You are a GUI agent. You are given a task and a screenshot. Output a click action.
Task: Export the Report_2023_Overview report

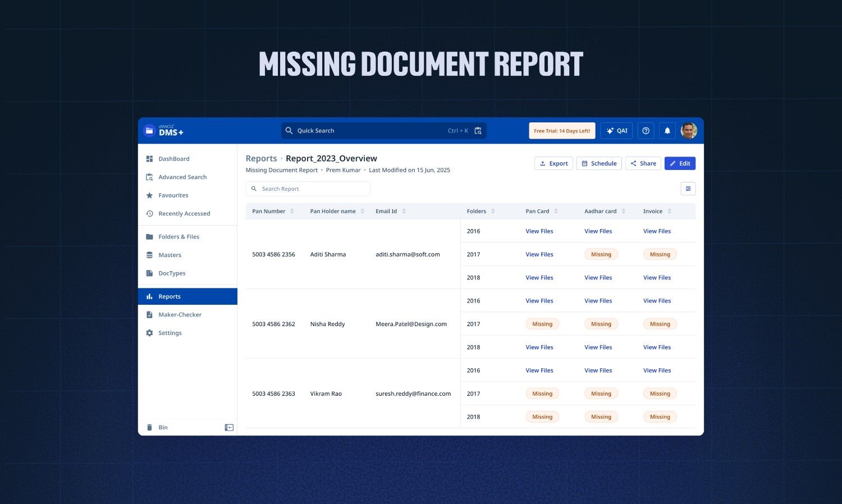553,163
